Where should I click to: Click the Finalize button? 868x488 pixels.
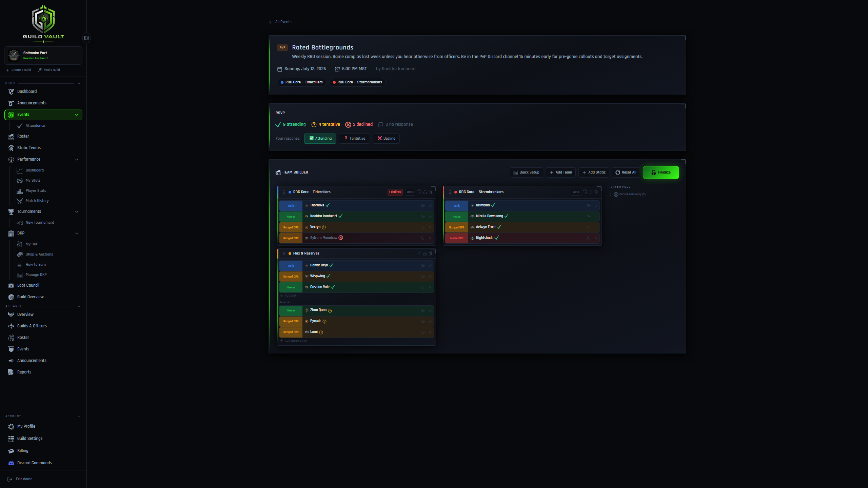(x=661, y=172)
